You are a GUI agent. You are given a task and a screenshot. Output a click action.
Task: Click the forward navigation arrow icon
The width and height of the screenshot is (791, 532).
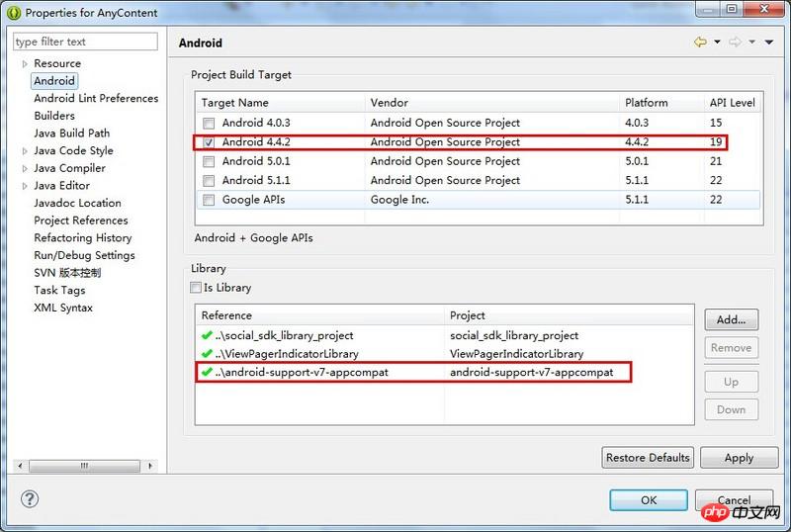point(735,42)
